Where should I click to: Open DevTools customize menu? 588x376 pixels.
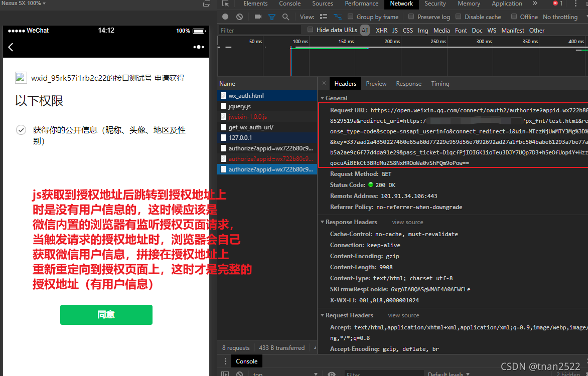[575, 4]
